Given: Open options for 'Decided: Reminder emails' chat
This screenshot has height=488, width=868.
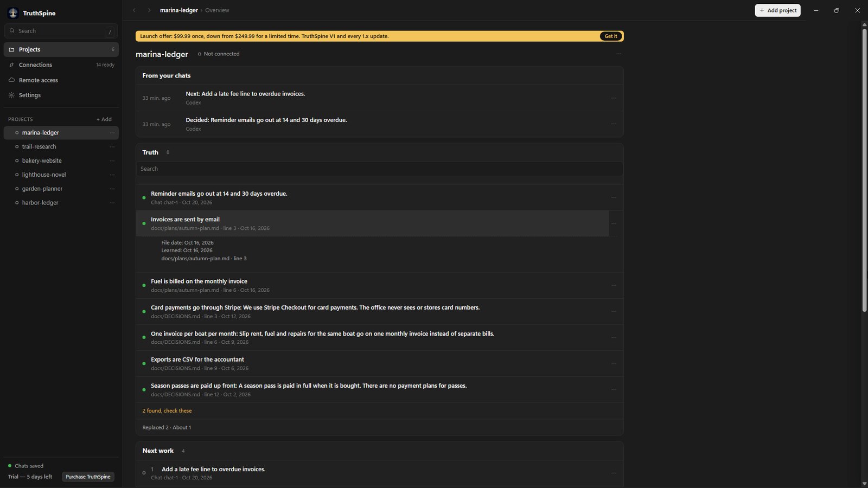Looking at the screenshot, I should (614, 124).
